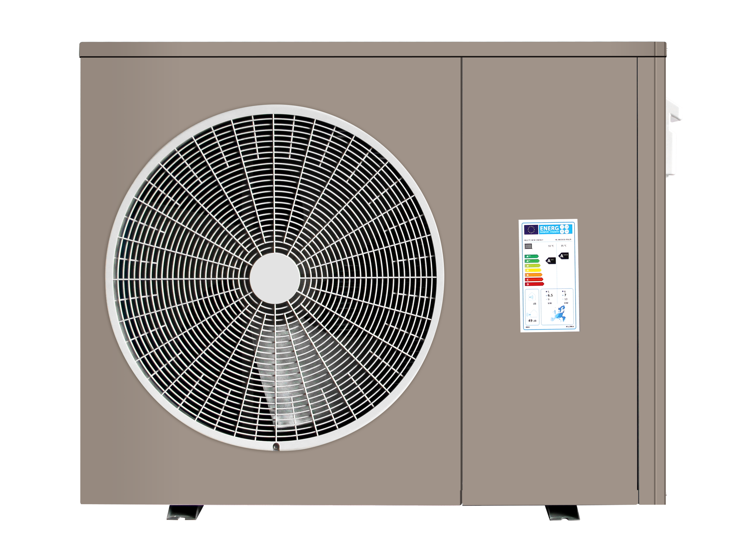
Task: Click the orange B efficiency class bar
Action: click(x=533, y=275)
